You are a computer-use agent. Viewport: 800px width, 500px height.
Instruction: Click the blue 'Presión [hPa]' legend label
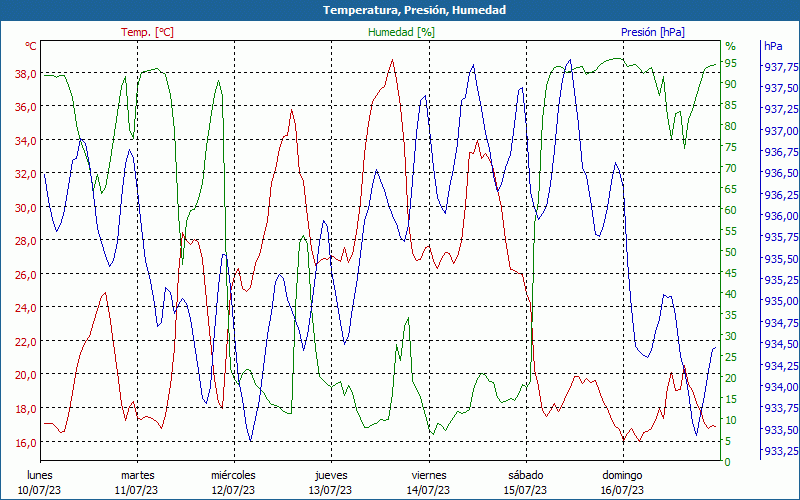point(653,32)
